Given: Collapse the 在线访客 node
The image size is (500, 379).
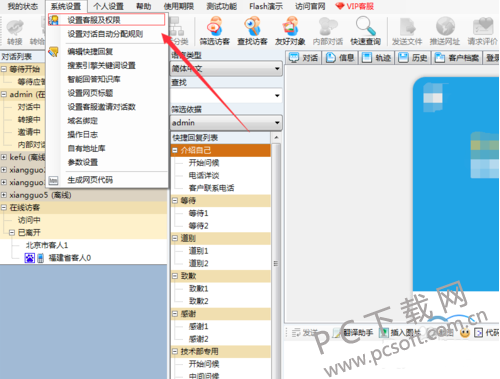Looking at the screenshot, I should coord(4,208).
